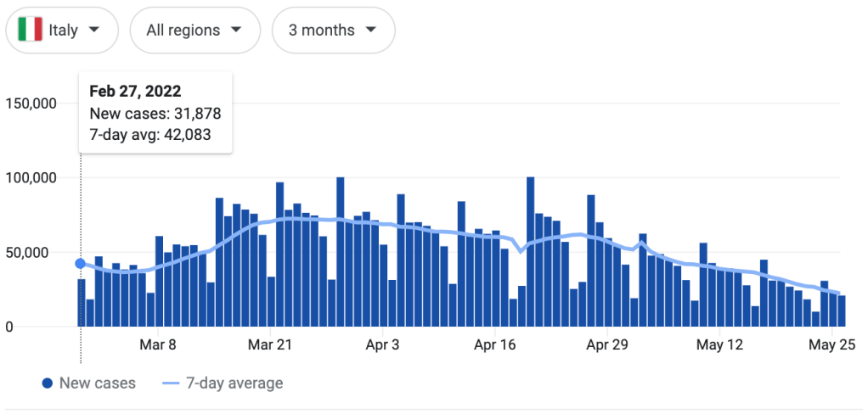Image resolution: width=868 pixels, height=414 pixels.
Task: Click the blue New cases legend dot
Action: click(x=48, y=383)
